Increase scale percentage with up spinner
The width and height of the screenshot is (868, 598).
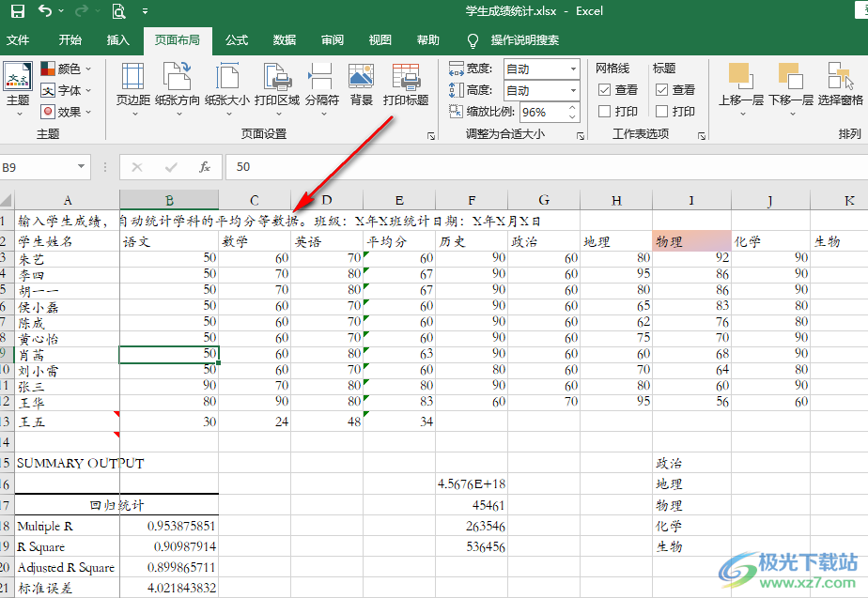573,107
